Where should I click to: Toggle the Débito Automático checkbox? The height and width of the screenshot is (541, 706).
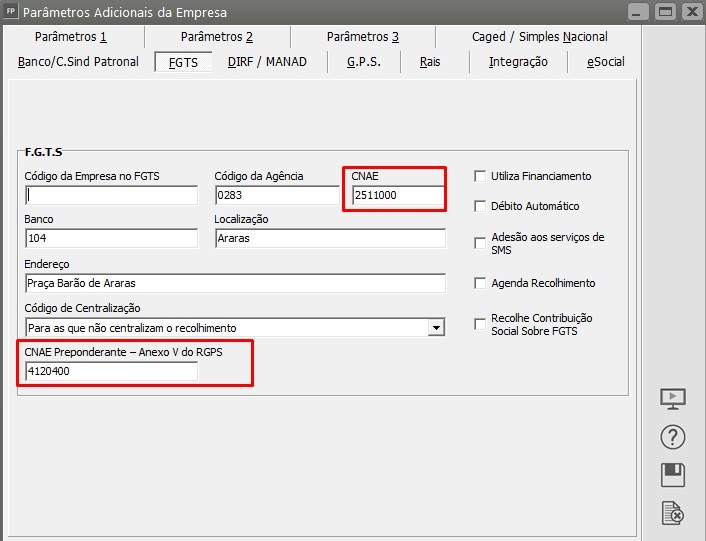tap(480, 206)
